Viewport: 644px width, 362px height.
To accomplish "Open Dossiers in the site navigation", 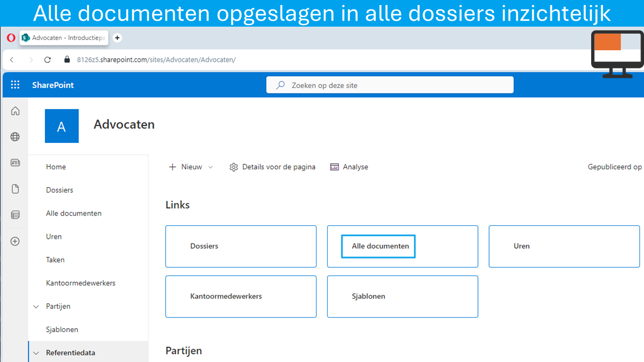I will coord(59,190).
